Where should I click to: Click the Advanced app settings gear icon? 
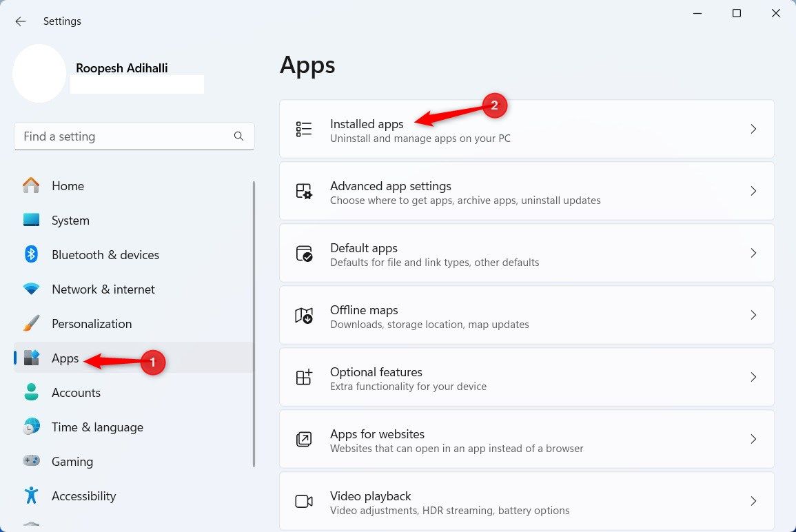coord(303,191)
